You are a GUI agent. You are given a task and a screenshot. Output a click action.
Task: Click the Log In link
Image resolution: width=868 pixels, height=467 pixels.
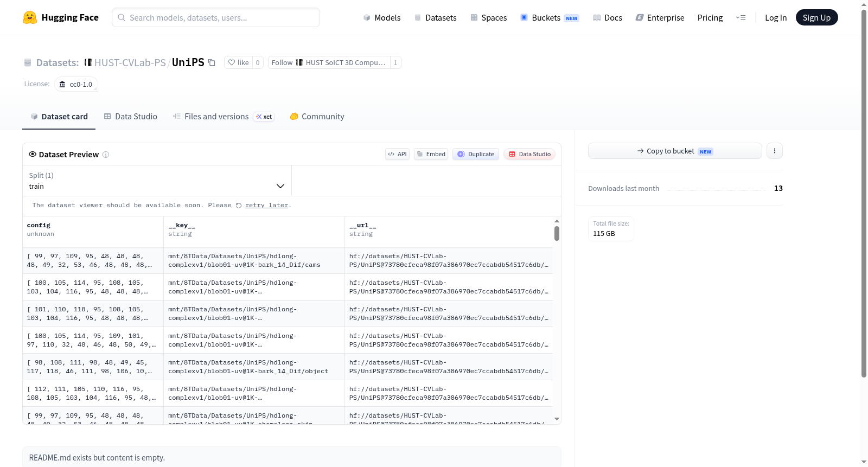(x=776, y=18)
